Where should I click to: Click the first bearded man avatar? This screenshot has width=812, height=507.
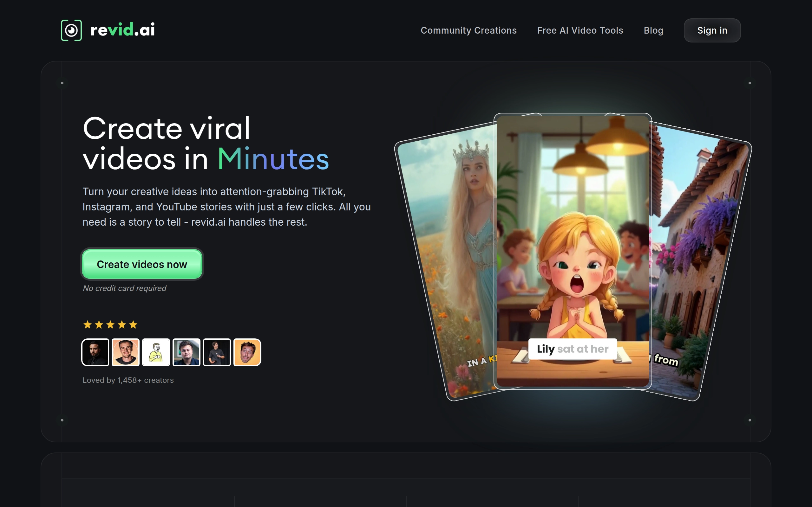tap(95, 352)
